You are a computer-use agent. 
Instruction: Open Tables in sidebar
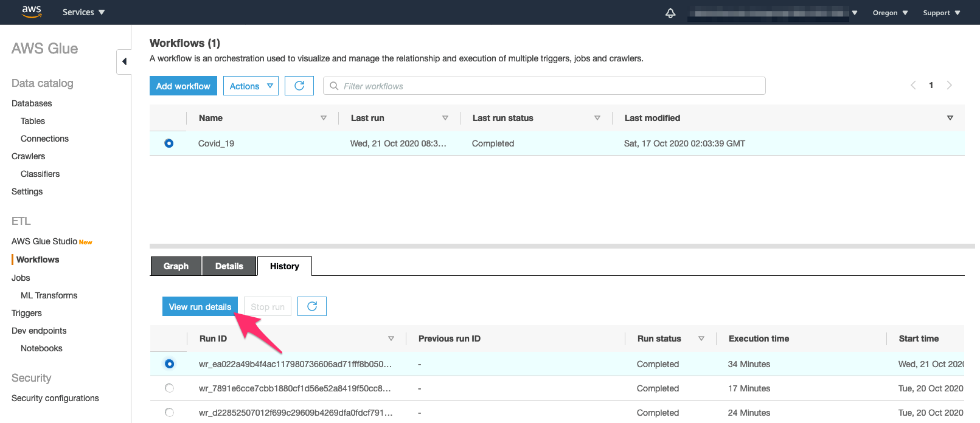click(33, 121)
